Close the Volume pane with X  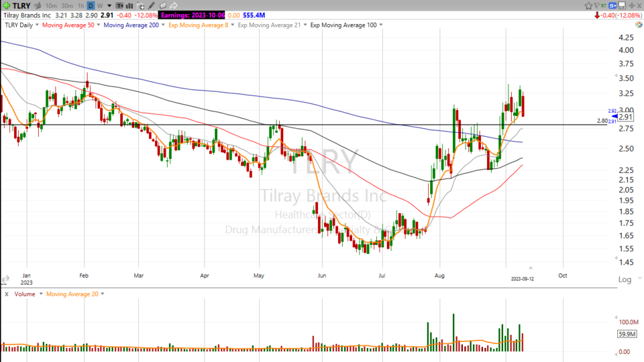pos(7,294)
